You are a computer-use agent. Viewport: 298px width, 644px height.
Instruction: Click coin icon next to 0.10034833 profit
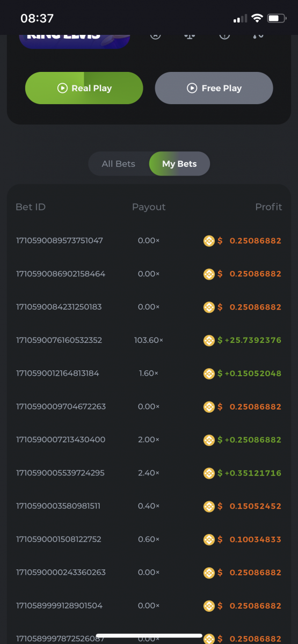pos(209,539)
